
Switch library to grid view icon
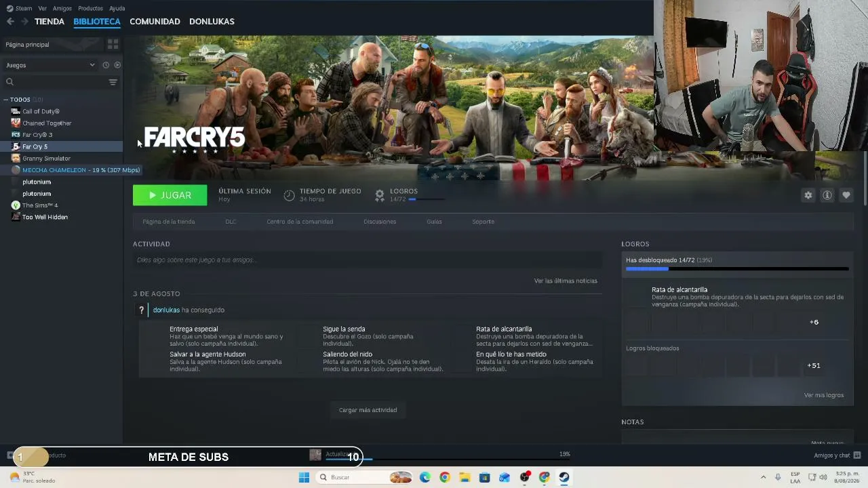point(113,44)
